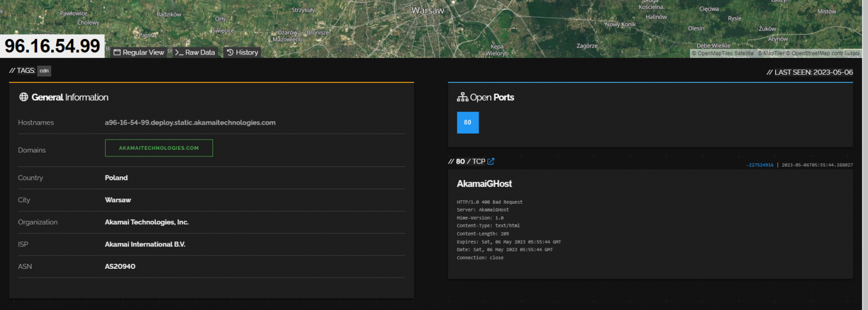
Task: Click the IP address 96.16.54.99 heading
Action: tap(52, 47)
